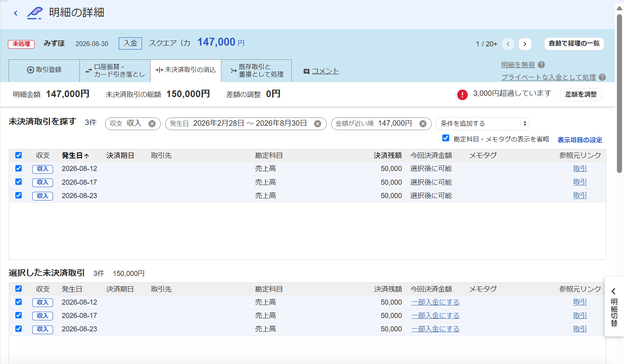Select the 未決済取引の消込 tab
Viewport: 624px width, 364px height.
(186, 71)
